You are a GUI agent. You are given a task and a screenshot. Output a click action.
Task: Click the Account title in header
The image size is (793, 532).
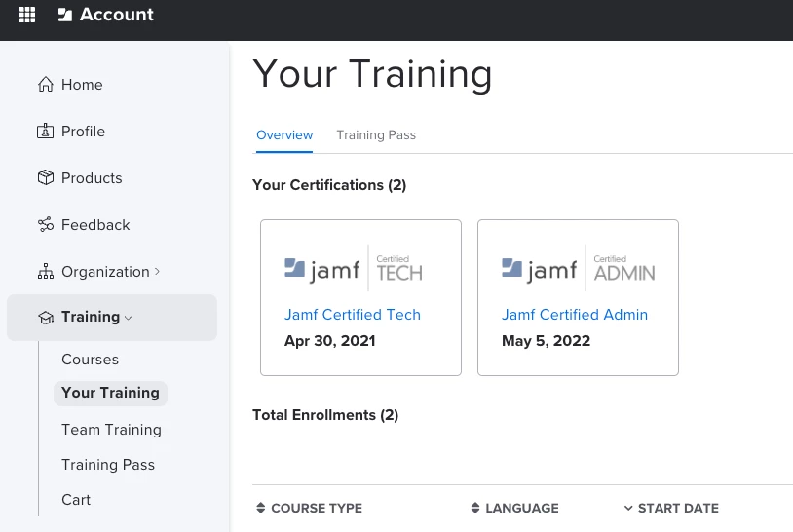(x=116, y=15)
